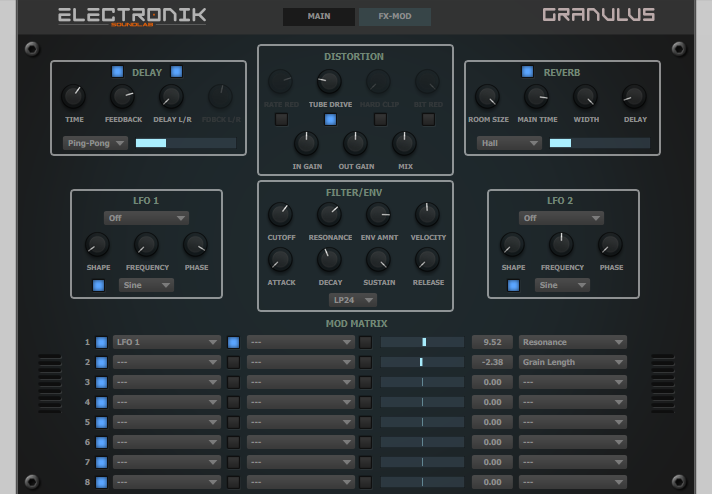712x494 pixels.
Task: Toggle mod matrix row 5 enable button
Action: click(102, 422)
